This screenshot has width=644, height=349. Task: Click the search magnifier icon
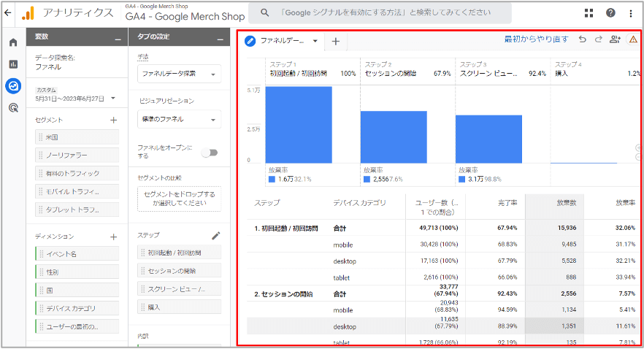[265, 12]
